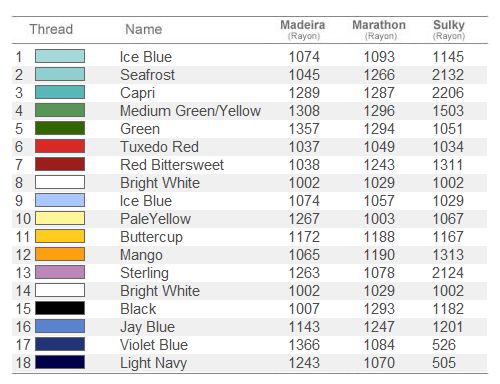The image size is (500, 384).
Task: Click the Thread column header
Action: tap(51, 29)
